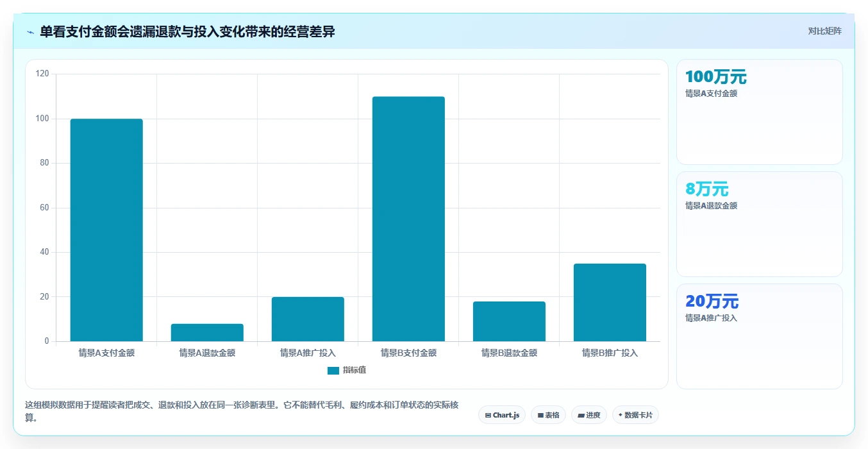Click the 指标值 legend label

(x=355, y=371)
